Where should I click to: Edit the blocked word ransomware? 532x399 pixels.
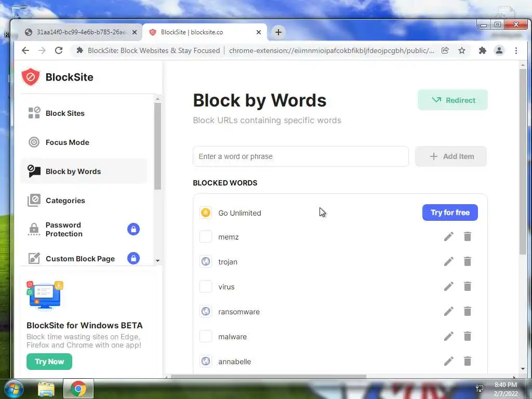pyautogui.click(x=448, y=312)
